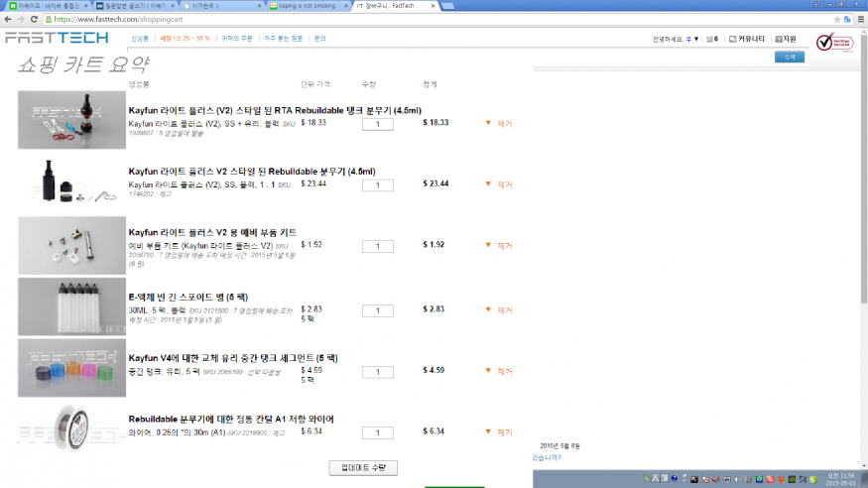The height and width of the screenshot is (488, 868).
Task: Go back with the browser back arrow
Action: pyautogui.click(x=8, y=19)
